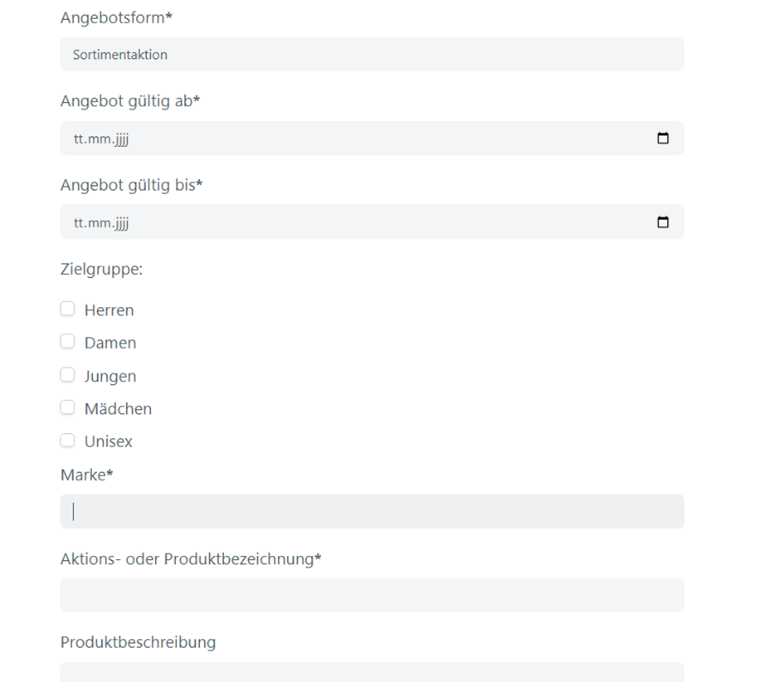Select day segment in Angebot gültig bis

coord(79,222)
